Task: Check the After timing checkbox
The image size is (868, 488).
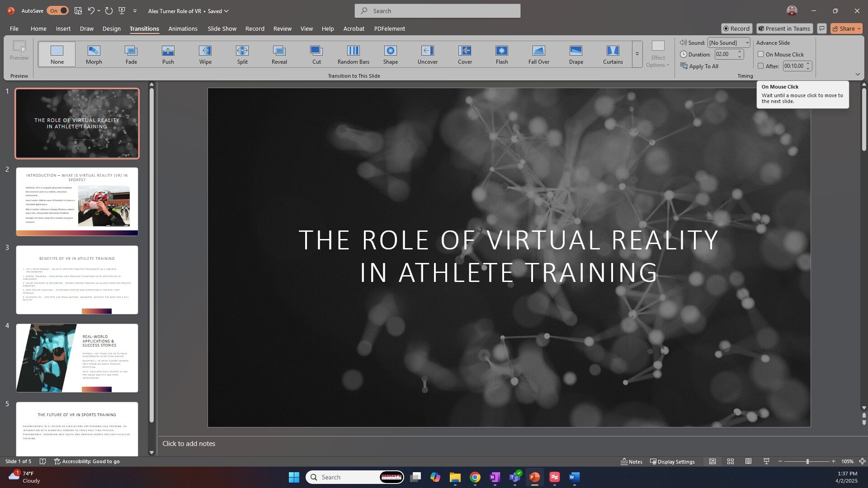Action: point(761,66)
